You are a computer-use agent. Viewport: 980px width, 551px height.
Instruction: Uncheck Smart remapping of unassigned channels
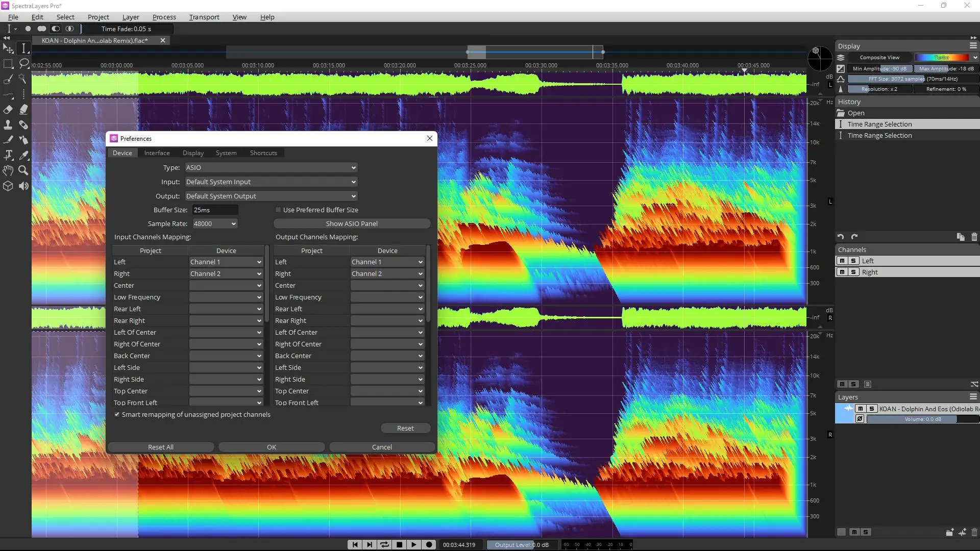(117, 414)
